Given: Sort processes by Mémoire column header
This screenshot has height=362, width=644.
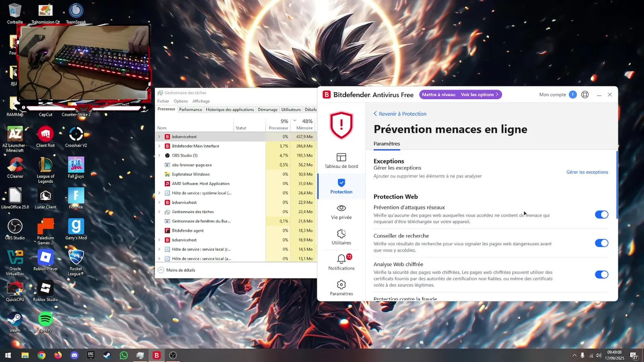Looking at the screenshot, I should tap(304, 124).
